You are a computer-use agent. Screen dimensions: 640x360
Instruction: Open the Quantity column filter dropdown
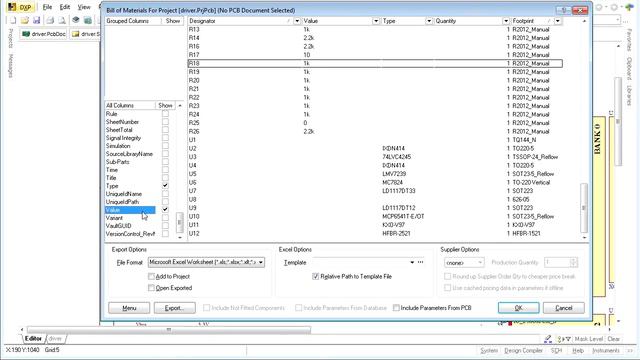pyautogui.click(x=506, y=21)
